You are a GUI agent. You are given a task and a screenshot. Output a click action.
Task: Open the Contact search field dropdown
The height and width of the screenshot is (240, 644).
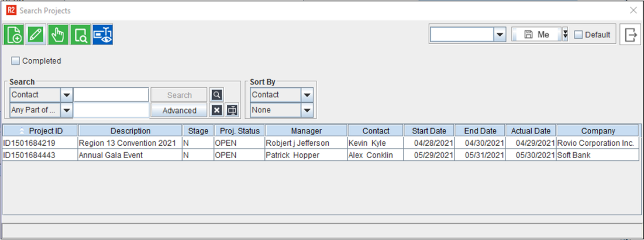67,95
